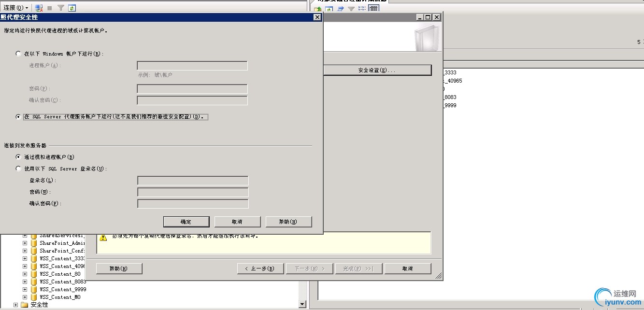Click the WSS_Content_4096 database icon
Viewport: 644px width, 310px height.
[x=34, y=266]
